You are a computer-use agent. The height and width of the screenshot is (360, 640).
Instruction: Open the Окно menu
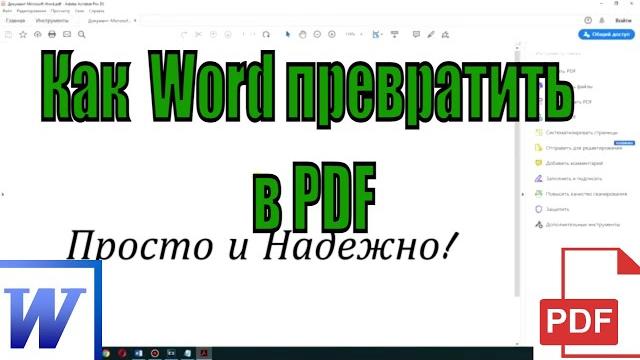point(80,11)
